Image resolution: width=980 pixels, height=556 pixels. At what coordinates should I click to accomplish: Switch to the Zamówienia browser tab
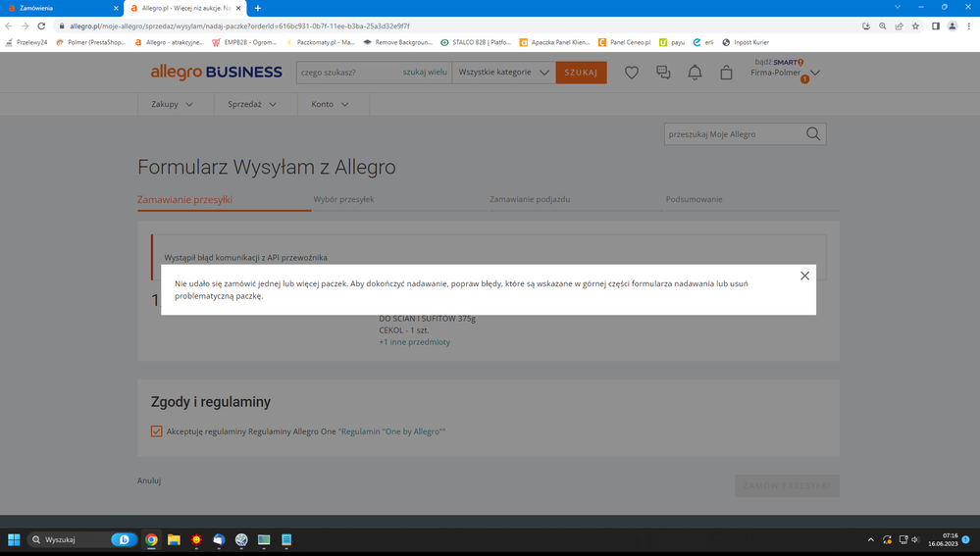coord(61,8)
